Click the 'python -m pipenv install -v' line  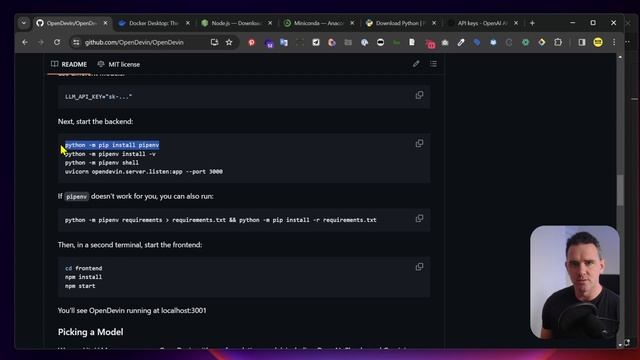point(110,154)
